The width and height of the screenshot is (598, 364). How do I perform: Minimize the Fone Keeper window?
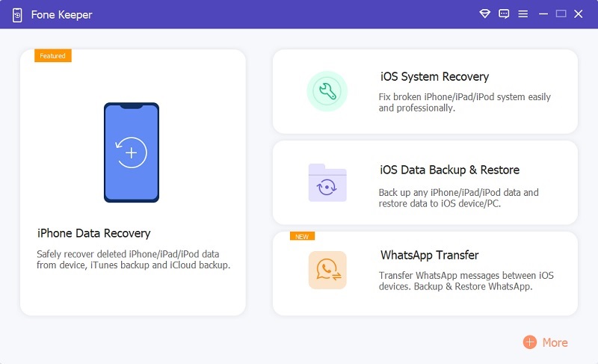click(x=543, y=14)
